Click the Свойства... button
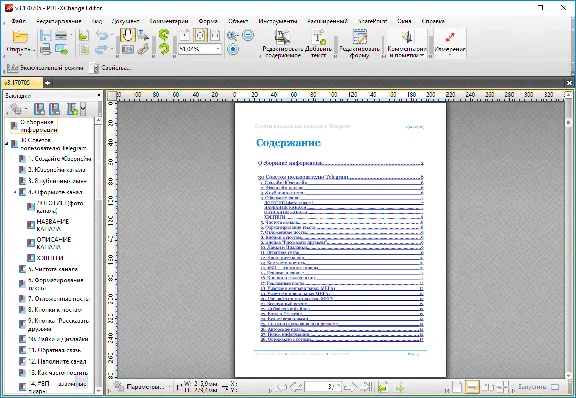576x398 pixels. [x=111, y=68]
